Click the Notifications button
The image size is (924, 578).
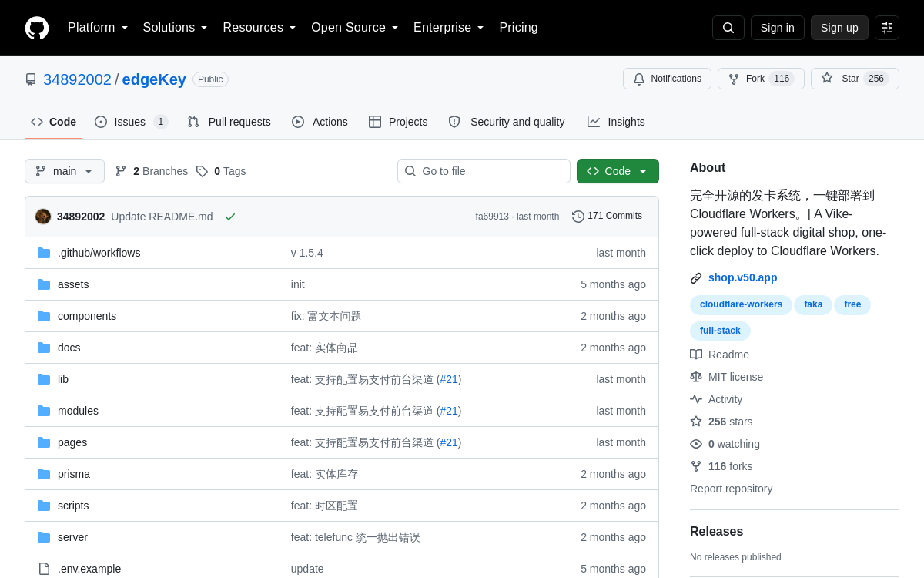click(x=667, y=79)
